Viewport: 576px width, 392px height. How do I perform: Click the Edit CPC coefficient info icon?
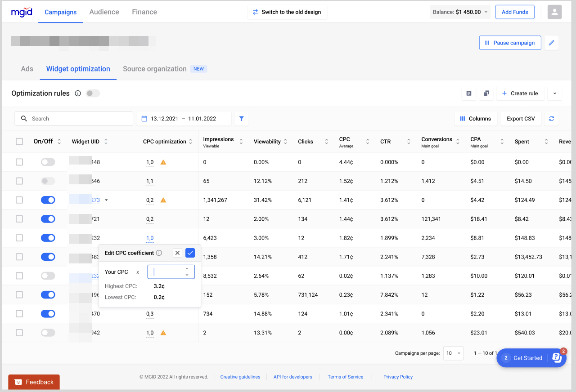pos(159,253)
